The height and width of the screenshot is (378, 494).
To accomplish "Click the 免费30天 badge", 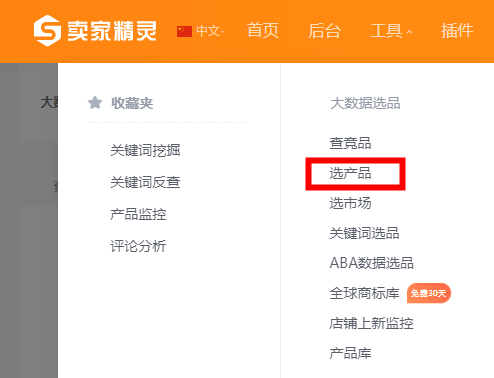I will click(x=429, y=293).
